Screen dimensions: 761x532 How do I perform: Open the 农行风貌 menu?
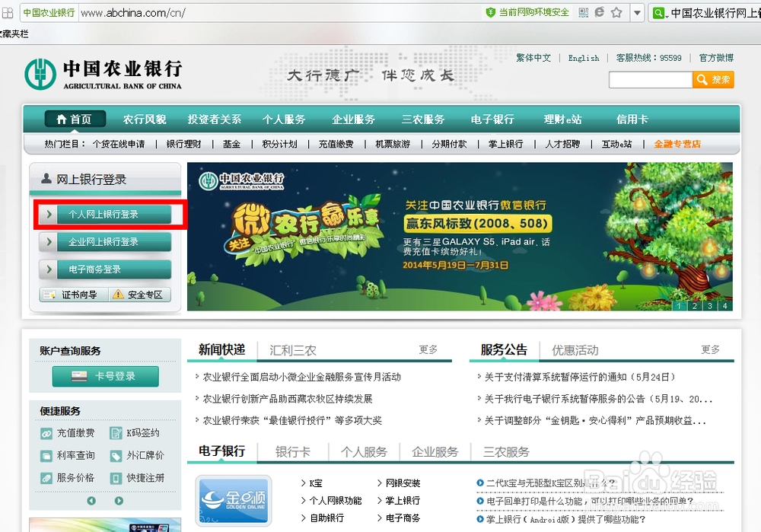click(145, 119)
